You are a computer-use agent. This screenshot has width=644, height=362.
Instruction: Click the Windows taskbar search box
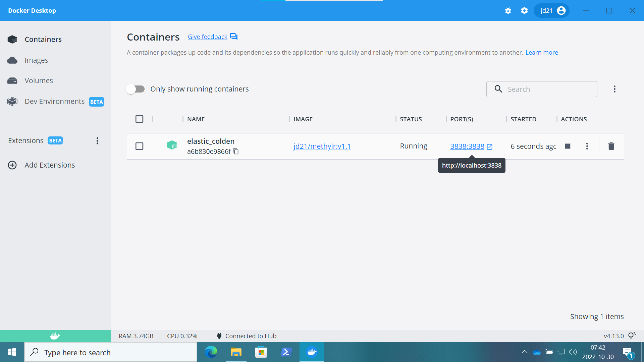[x=111, y=352]
